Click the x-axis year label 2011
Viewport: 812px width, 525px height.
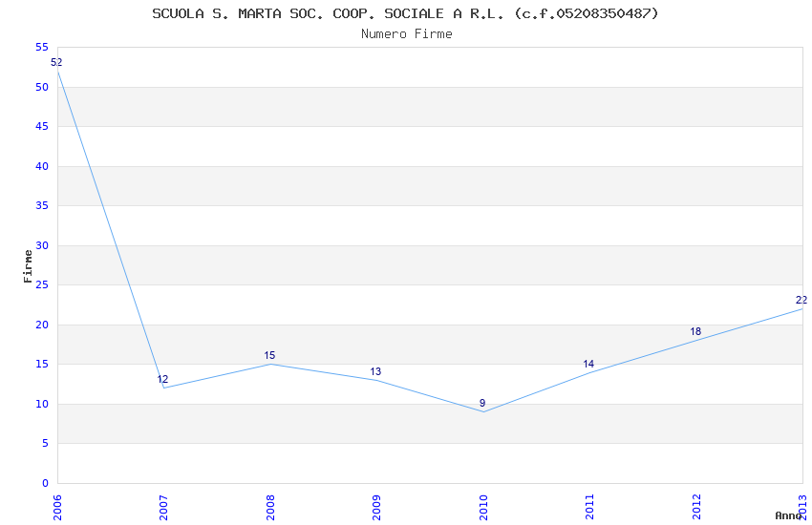(589, 508)
